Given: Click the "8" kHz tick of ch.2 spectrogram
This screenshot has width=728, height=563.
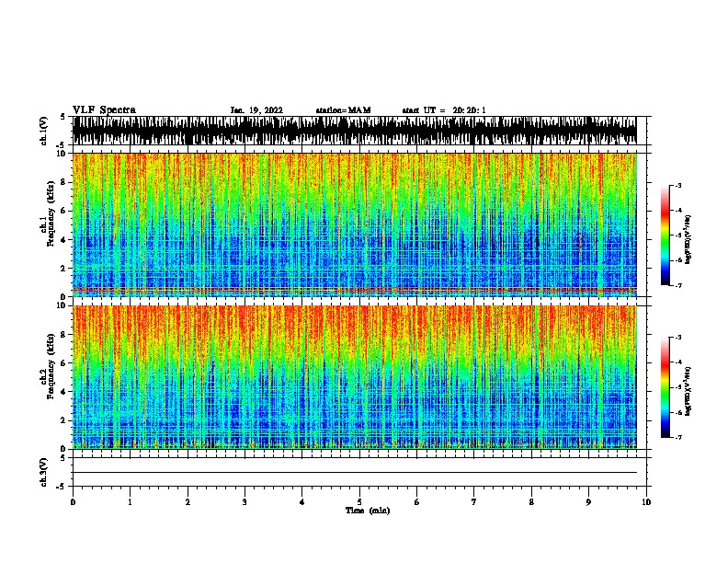Looking at the screenshot, I should pyautogui.click(x=64, y=335).
